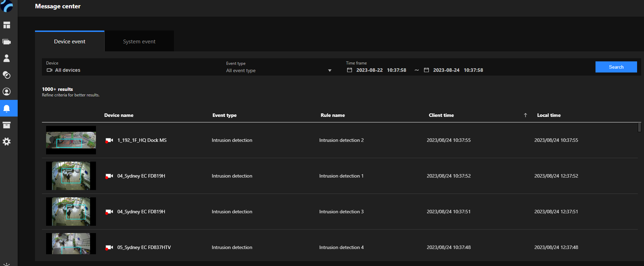Click the person icon in sidebar

click(x=7, y=58)
